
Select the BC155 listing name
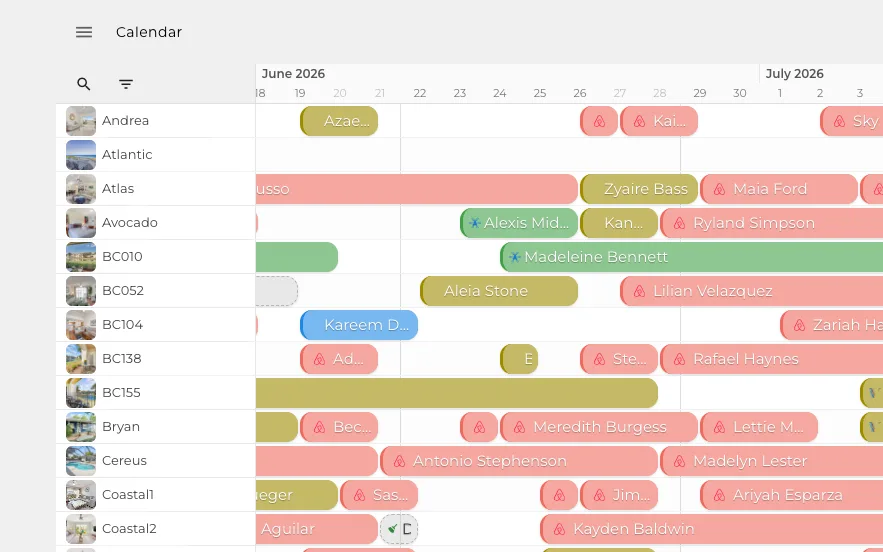tap(121, 393)
